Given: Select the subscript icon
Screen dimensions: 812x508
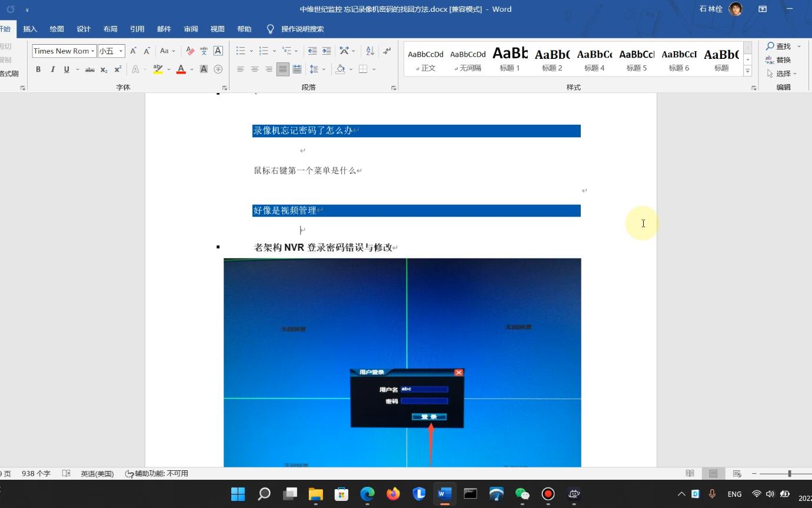Looking at the screenshot, I should 104,69.
